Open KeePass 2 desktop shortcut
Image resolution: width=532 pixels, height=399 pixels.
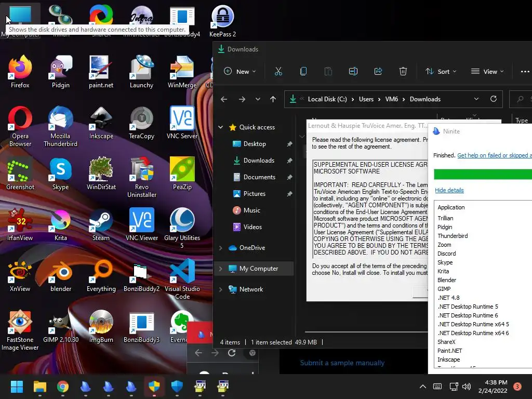[x=222, y=21]
